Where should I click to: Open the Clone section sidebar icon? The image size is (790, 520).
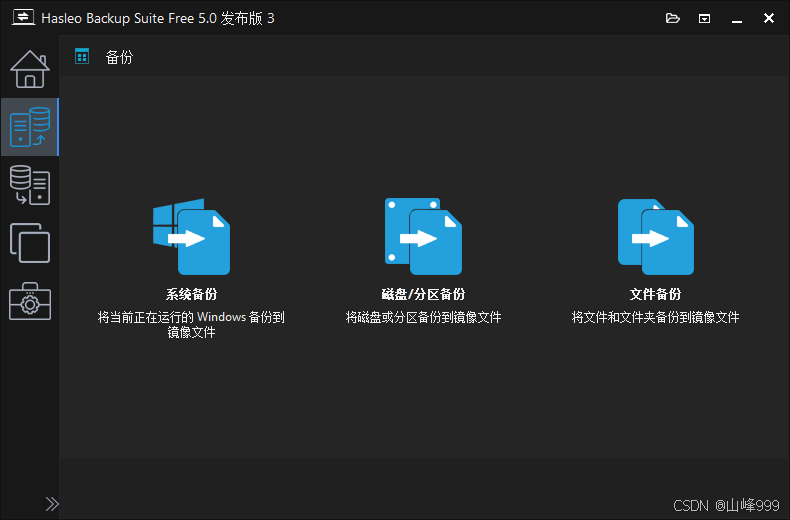coord(30,243)
